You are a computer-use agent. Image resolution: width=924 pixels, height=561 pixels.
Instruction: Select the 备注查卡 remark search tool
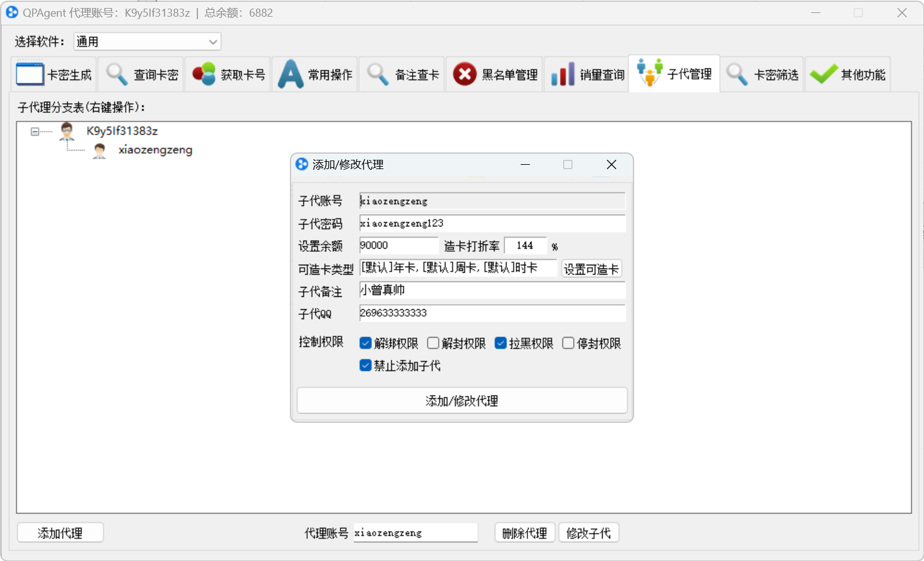(x=402, y=73)
